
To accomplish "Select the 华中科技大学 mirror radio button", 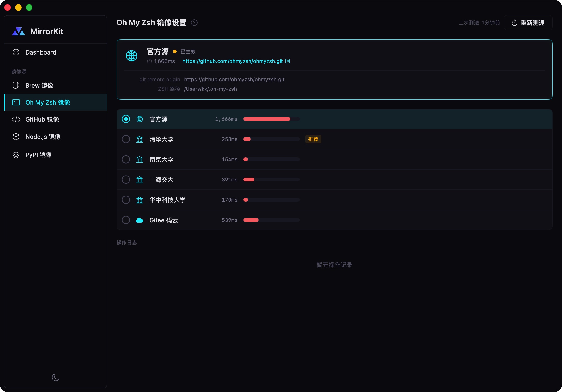I will tap(126, 200).
